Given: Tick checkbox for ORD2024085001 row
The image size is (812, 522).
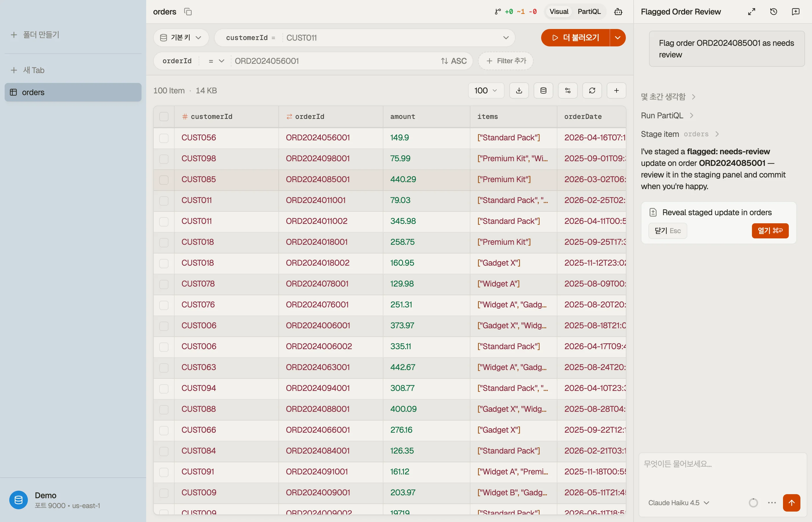Looking at the screenshot, I should [164, 180].
